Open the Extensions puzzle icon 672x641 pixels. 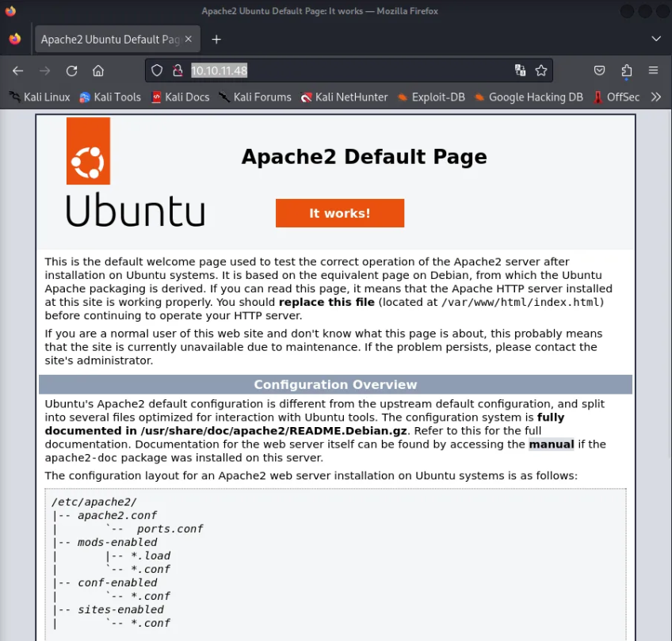[x=627, y=71]
